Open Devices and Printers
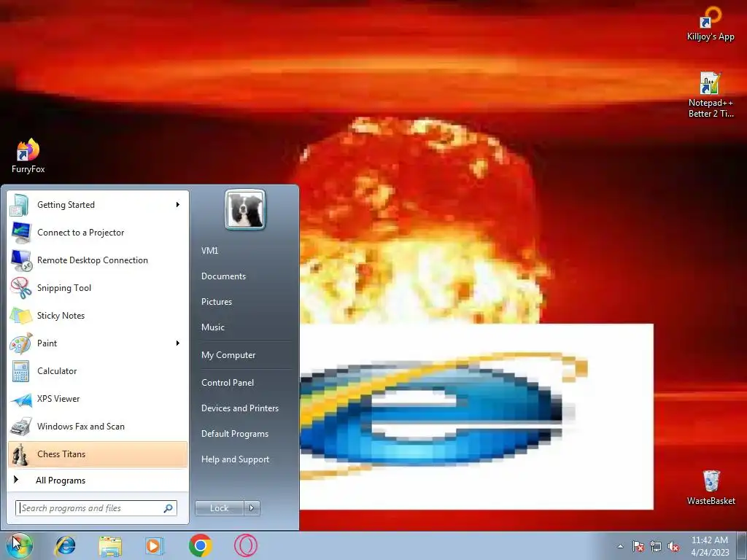747x560 pixels. [x=239, y=408]
